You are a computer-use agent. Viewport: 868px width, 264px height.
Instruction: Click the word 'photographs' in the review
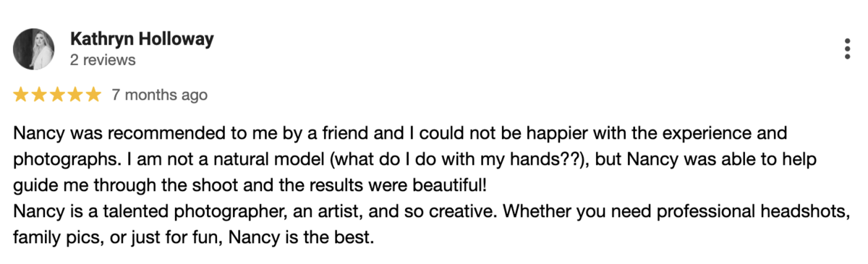(53, 160)
